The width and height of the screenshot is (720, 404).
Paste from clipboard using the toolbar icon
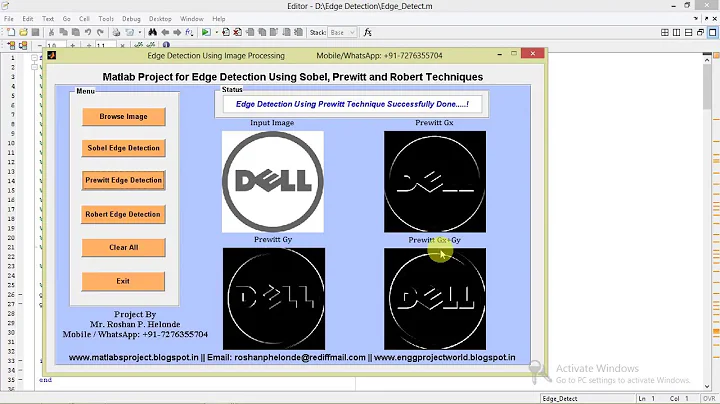(x=76, y=32)
